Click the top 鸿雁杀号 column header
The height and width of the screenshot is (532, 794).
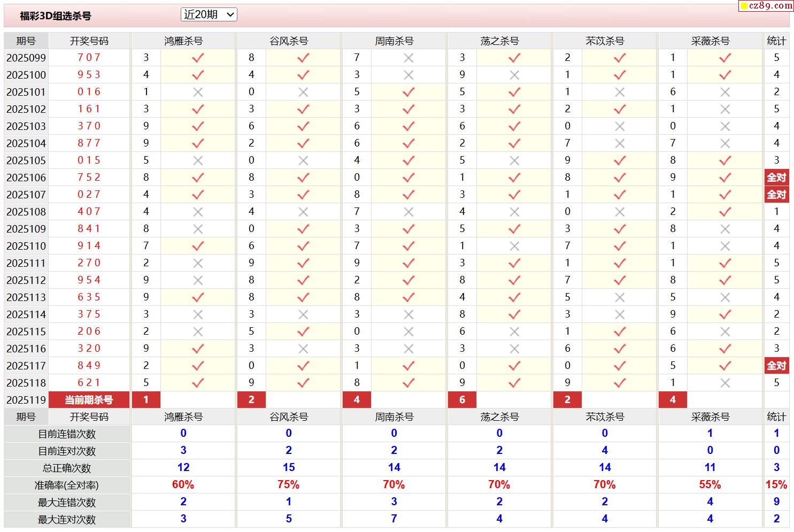pyautogui.click(x=183, y=41)
